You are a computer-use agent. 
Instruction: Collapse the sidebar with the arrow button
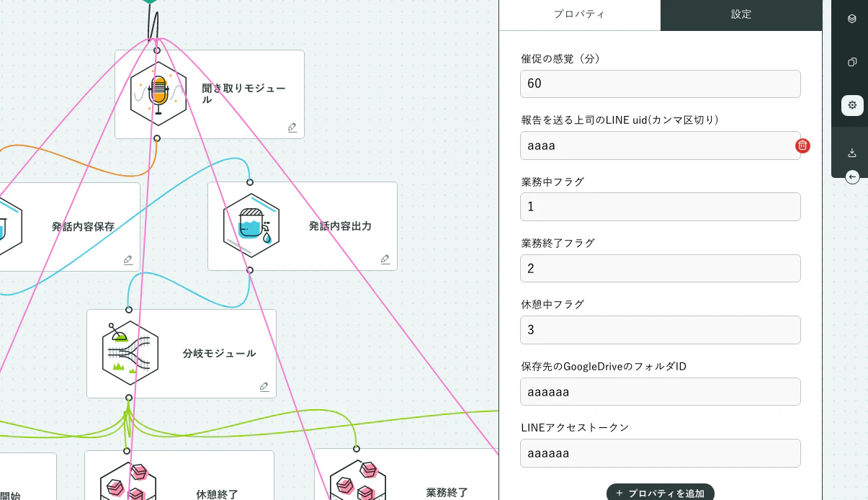853,177
